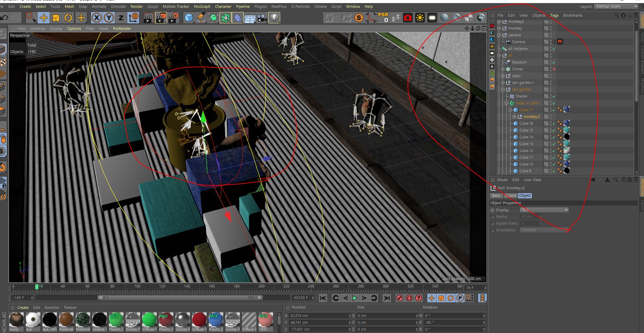Viewport: 644px width, 333px height.
Task: Expand the monkey.2 tree item
Action: coord(514,117)
